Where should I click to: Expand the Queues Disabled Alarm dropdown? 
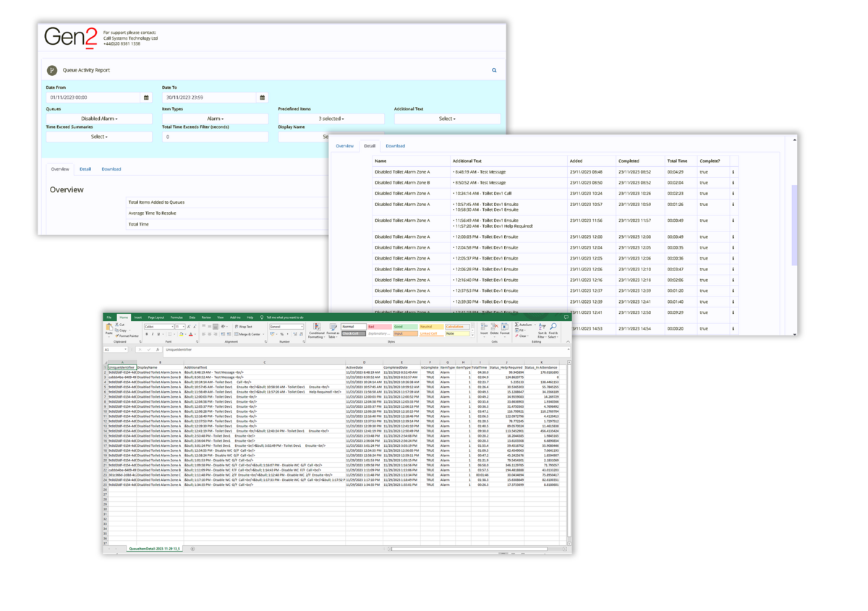point(99,119)
